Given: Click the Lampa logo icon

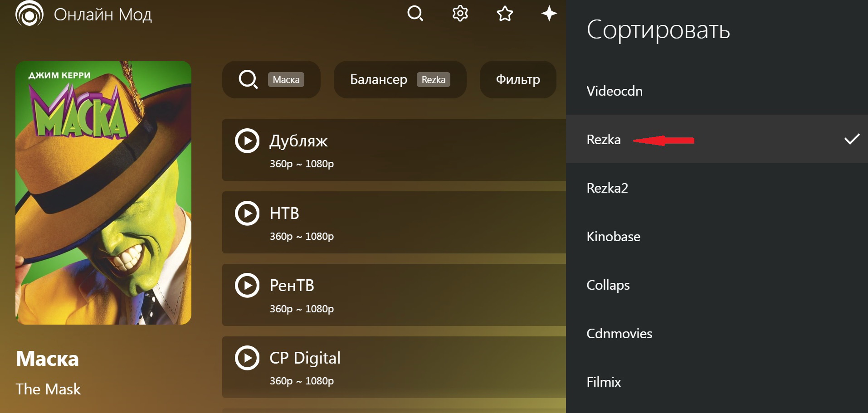Looking at the screenshot, I should (29, 14).
